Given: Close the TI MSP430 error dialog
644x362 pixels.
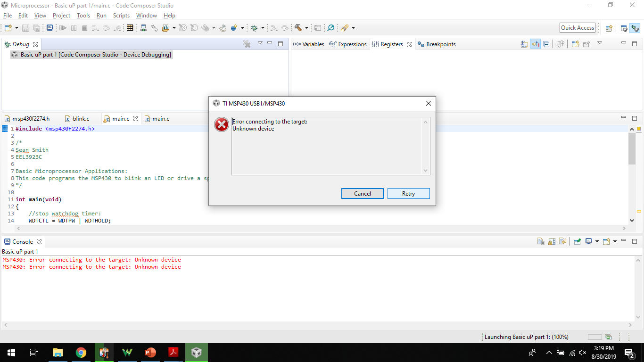Looking at the screenshot, I should coord(428,103).
